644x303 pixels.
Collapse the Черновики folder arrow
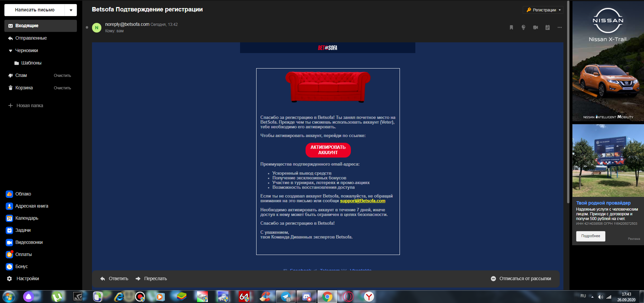pyautogui.click(x=10, y=51)
